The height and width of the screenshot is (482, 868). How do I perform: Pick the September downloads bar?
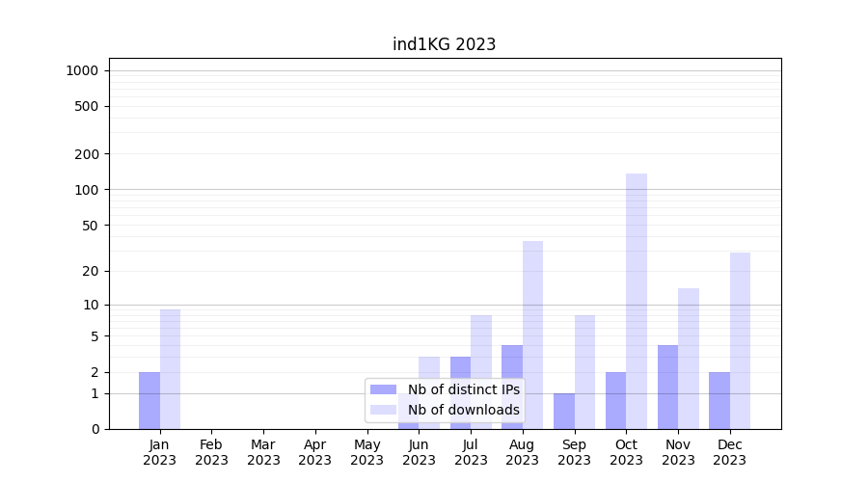pyautogui.click(x=584, y=372)
